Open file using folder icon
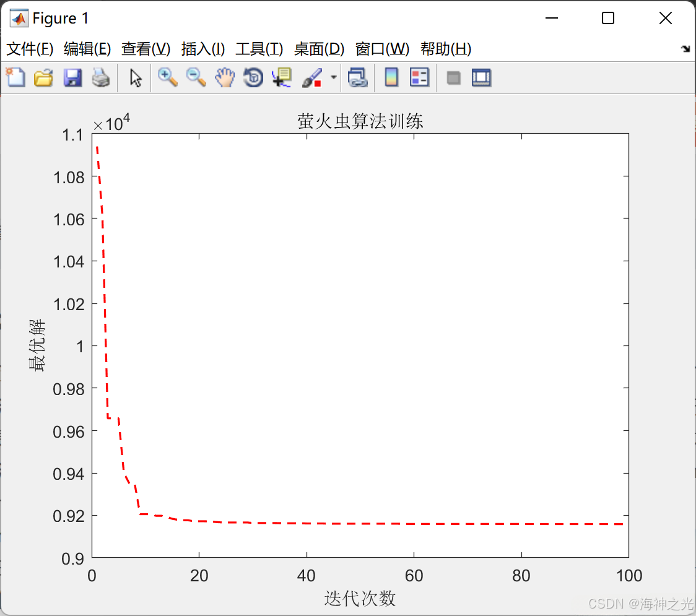This screenshot has width=696, height=616. point(43,77)
